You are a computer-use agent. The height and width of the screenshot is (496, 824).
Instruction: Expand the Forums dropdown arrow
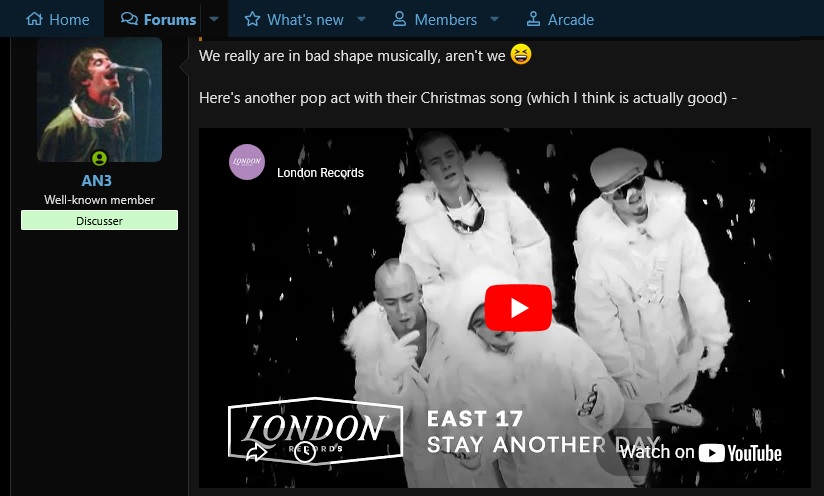214,19
